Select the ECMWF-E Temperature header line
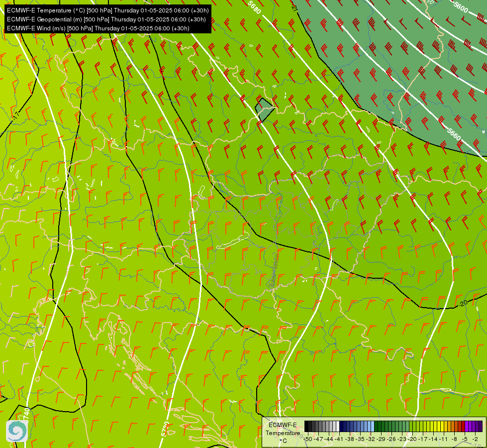 point(108,10)
